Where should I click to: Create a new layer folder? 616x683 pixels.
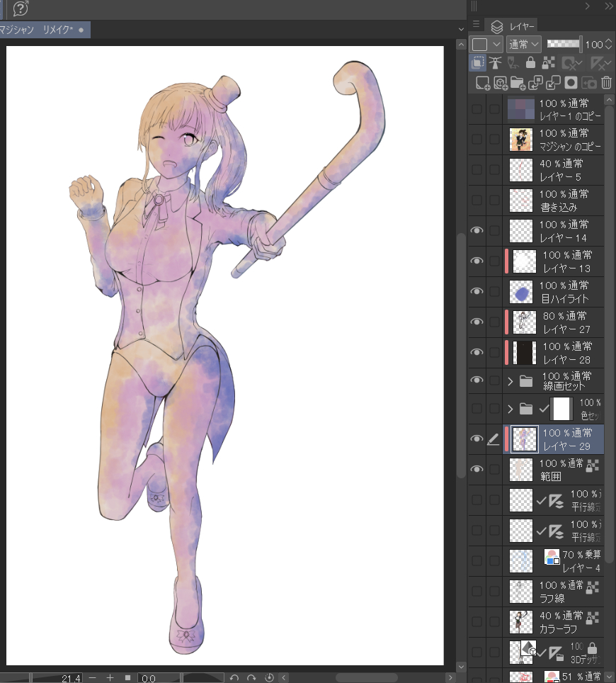(518, 83)
